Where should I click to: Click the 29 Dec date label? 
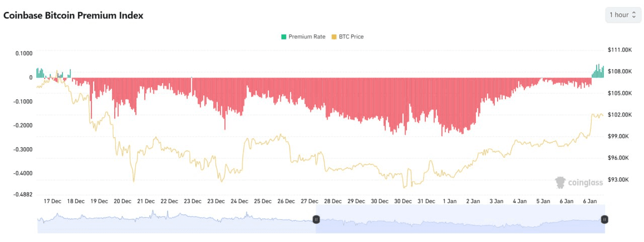pos(356,201)
